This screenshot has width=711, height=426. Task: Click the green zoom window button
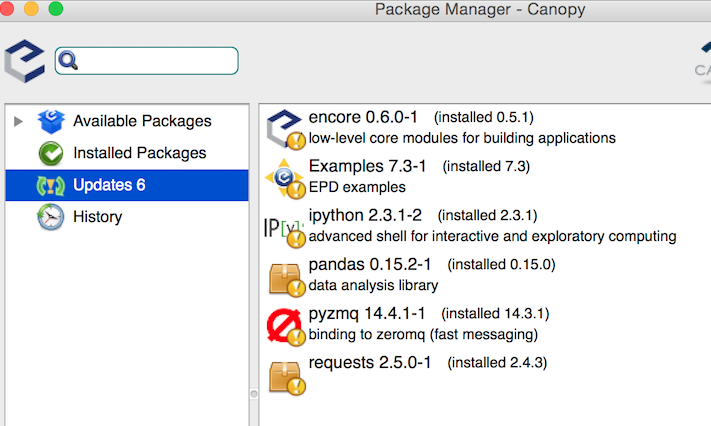(x=56, y=9)
